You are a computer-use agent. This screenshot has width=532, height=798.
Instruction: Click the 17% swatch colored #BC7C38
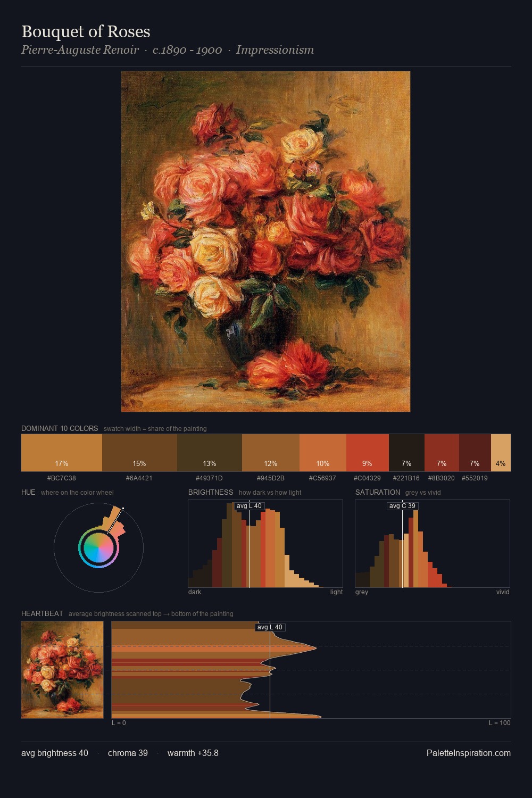pyautogui.click(x=62, y=453)
